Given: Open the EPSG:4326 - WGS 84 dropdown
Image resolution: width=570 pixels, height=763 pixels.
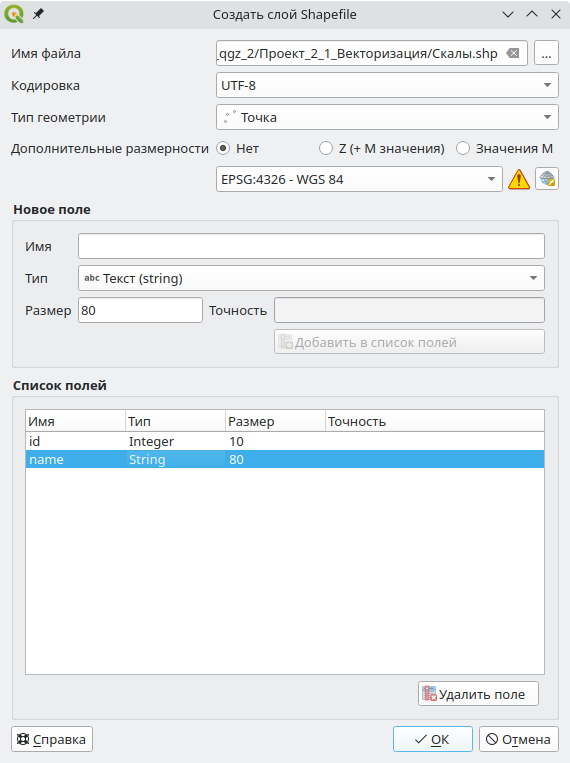Looking at the screenshot, I should coord(359,179).
